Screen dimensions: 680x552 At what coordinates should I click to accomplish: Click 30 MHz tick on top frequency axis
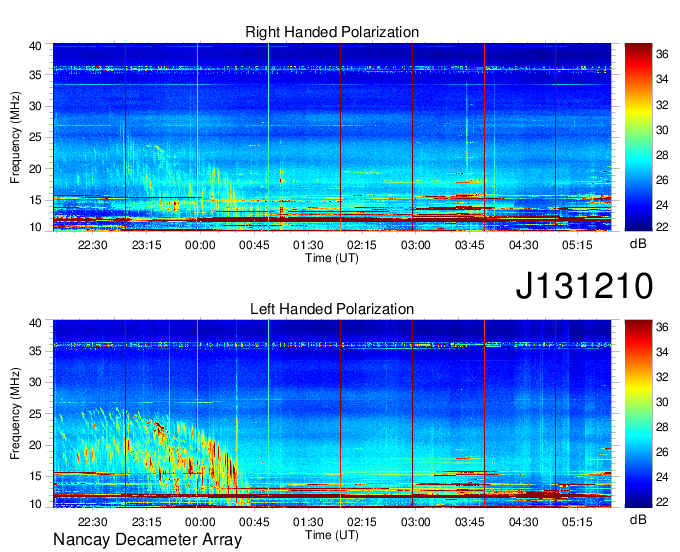coord(35,106)
